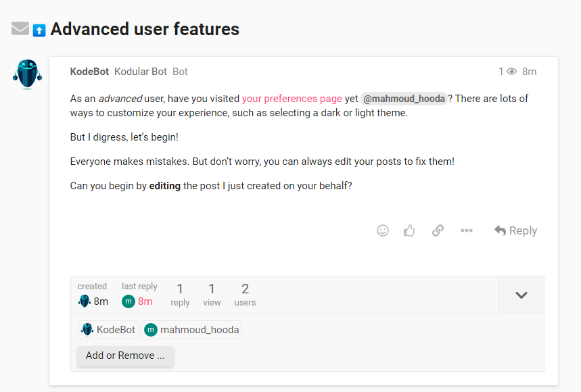Open the 'Advanced user features' topic title

point(145,29)
